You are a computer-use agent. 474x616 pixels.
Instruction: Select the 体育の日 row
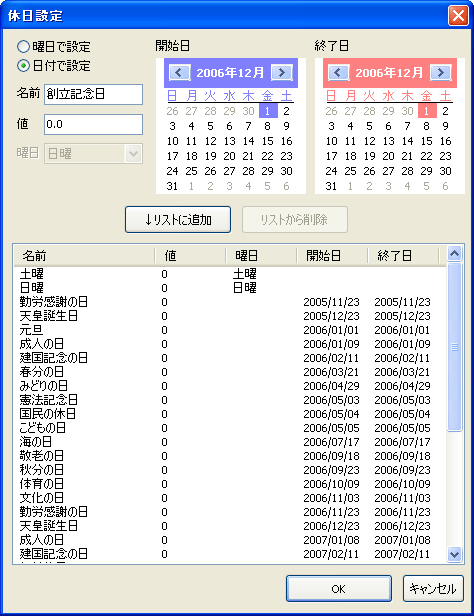pos(230,484)
